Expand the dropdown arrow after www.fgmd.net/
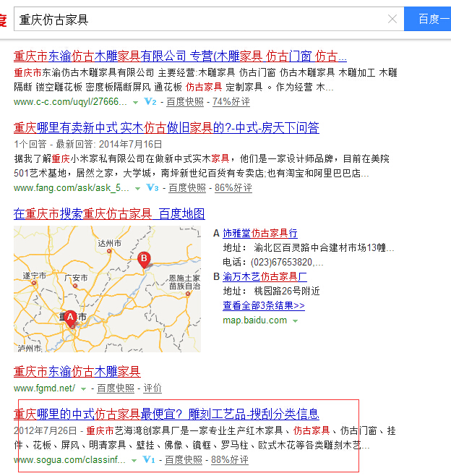This screenshot has height=476, width=451. tap(83, 389)
